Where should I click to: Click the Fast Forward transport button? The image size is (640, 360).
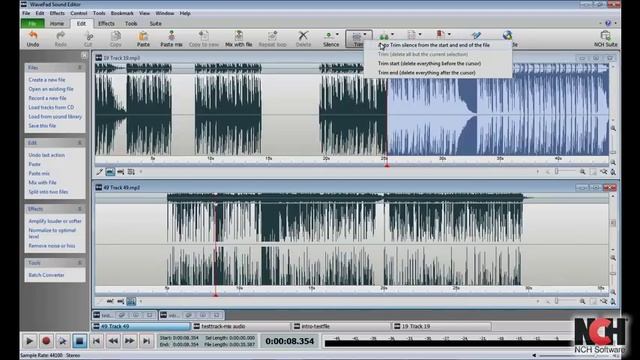129,341
